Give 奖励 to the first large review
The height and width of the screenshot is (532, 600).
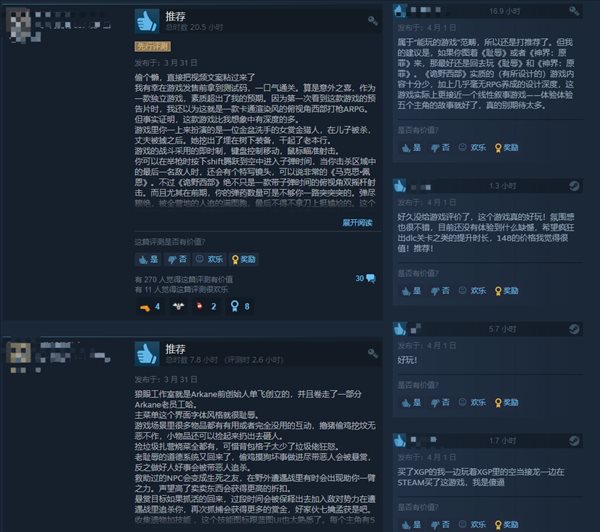click(244, 259)
